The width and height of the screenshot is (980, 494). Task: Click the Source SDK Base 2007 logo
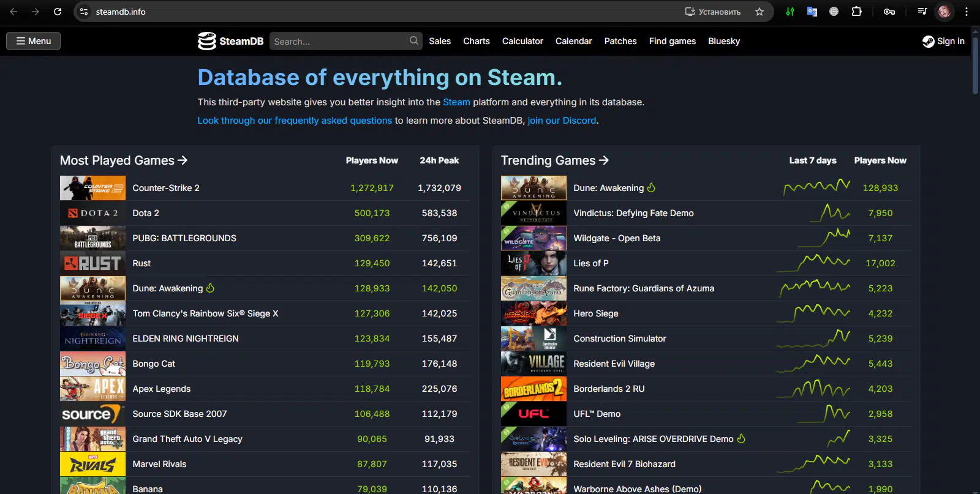92,414
